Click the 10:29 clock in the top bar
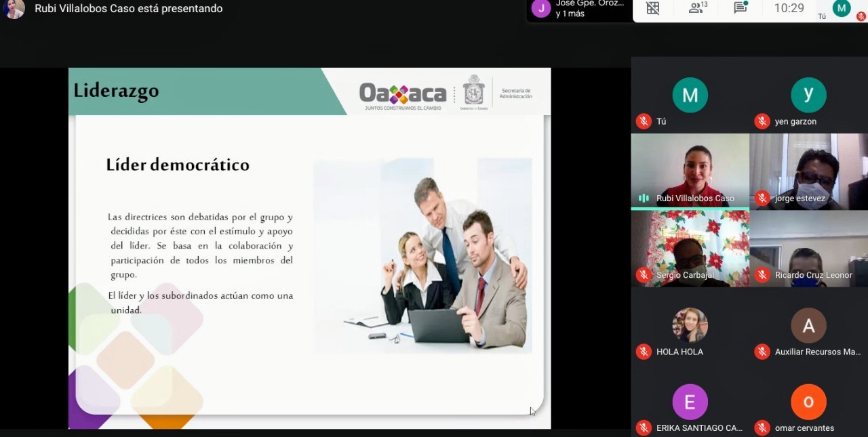The image size is (868, 437). pos(789,8)
